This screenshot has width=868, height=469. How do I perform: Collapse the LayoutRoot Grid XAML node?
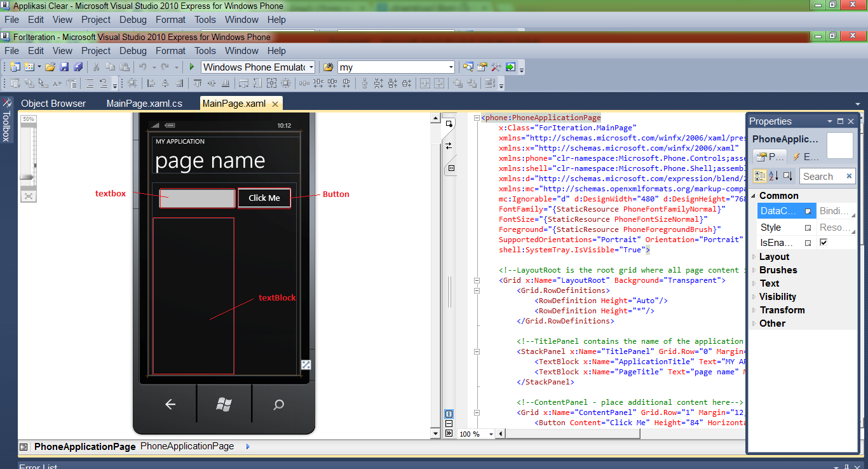coord(477,280)
